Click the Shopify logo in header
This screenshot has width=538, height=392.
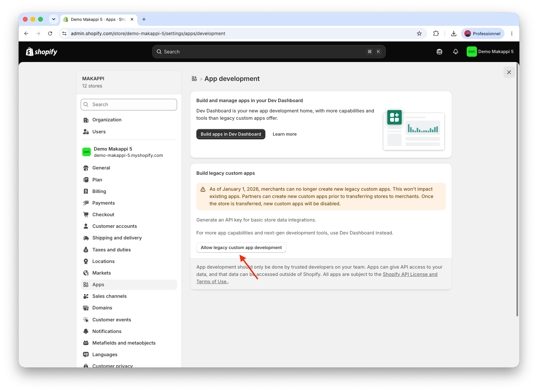point(41,52)
